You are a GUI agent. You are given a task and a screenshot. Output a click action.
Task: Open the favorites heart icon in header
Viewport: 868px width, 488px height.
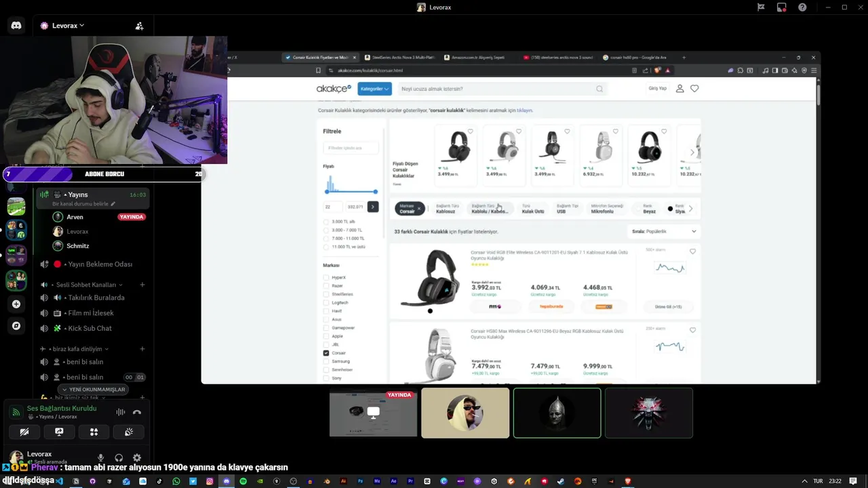(694, 89)
